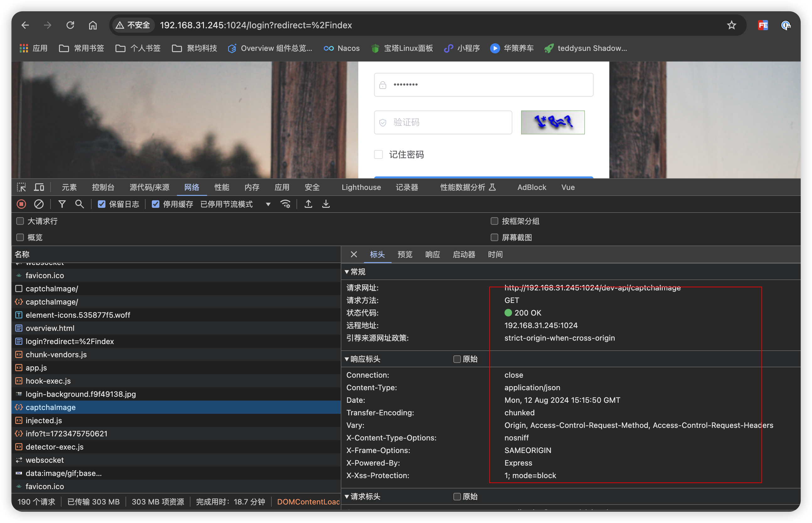The height and width of the screenshot is (523, 812).
Task: Open the teddysun Shadow bookmark
Action: tap(585, 48)
